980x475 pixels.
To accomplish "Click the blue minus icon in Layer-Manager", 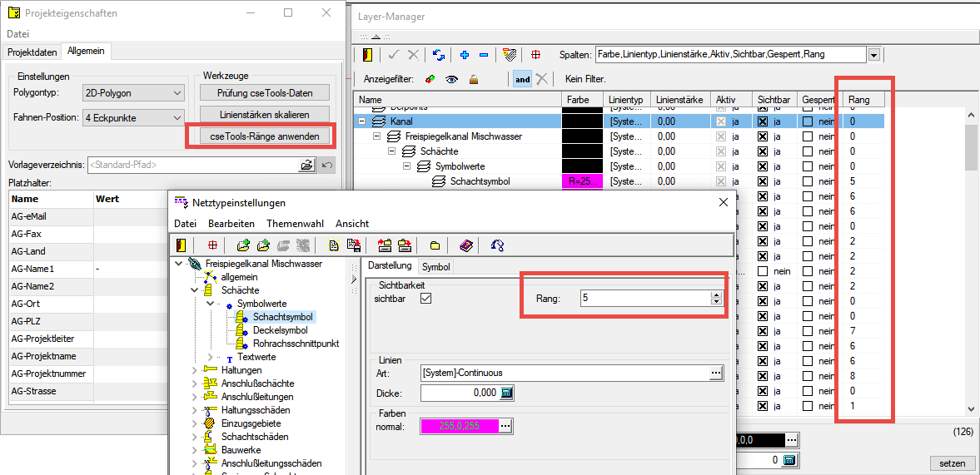I will 484,55.
